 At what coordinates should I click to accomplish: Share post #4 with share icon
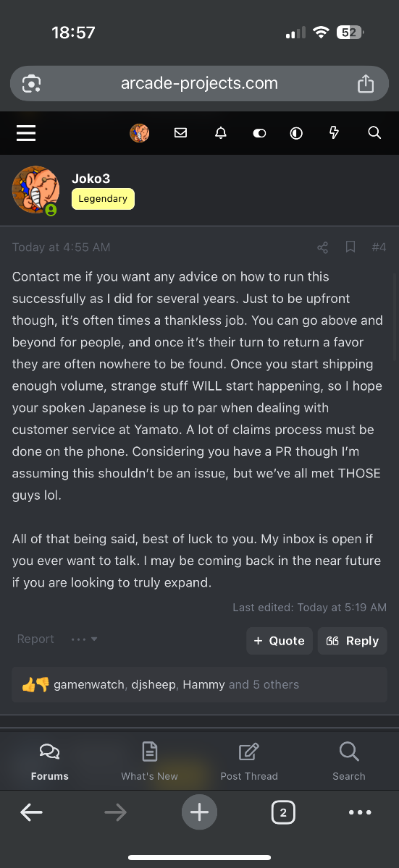tap(323, 247)
